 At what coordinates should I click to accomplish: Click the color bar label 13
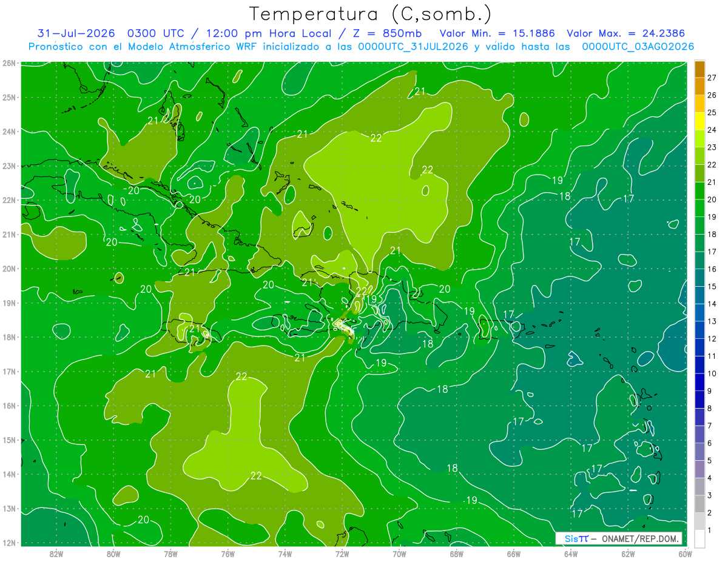(712, 321)
